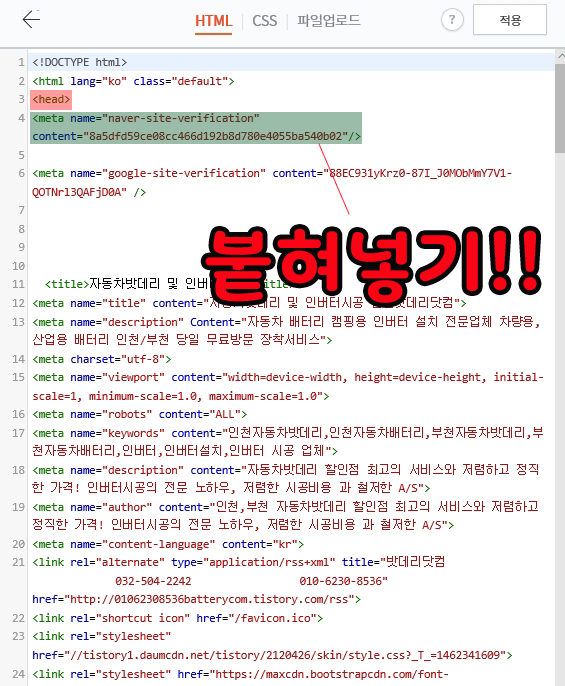Click the meta charset="utf-8" line
The height and width of the screenshot is (686, 565).
pyautogui.click(x=102, y=359)
